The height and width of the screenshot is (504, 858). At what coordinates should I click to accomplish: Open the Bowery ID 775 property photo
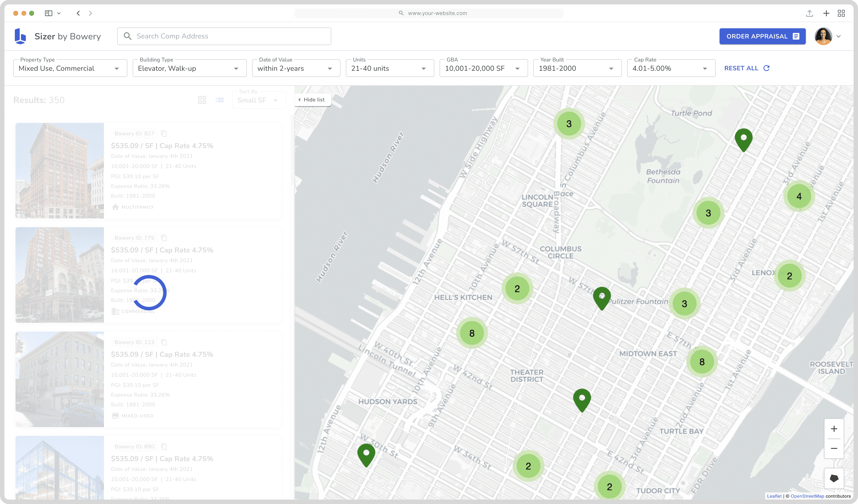(x=59, y=275)
